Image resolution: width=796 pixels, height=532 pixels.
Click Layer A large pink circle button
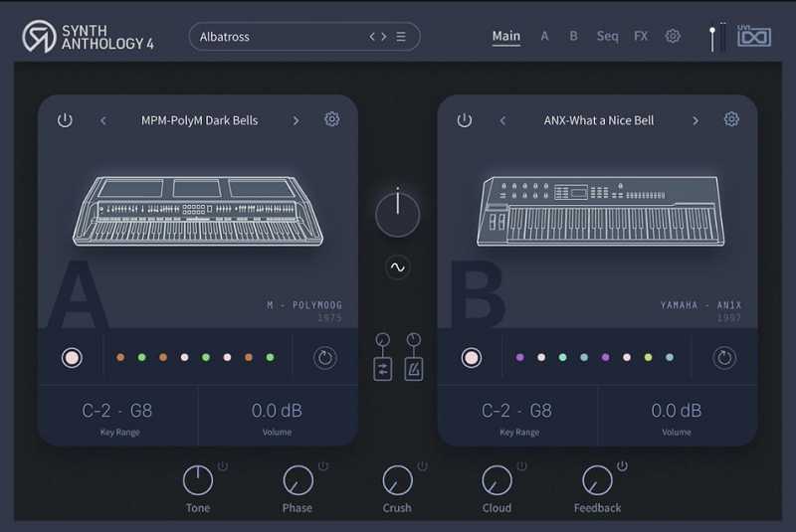pos(72,358)
